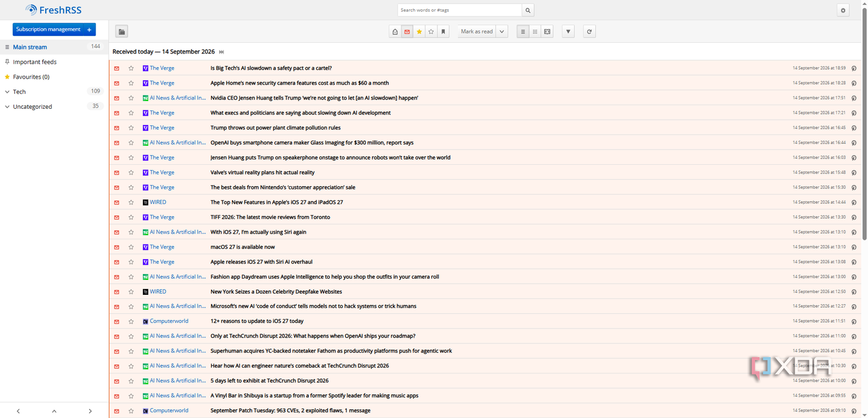Click the Computerworld favicon on '12+ reasons' row
The height and width of the screenshot is (418, 868).
[146, 321]
